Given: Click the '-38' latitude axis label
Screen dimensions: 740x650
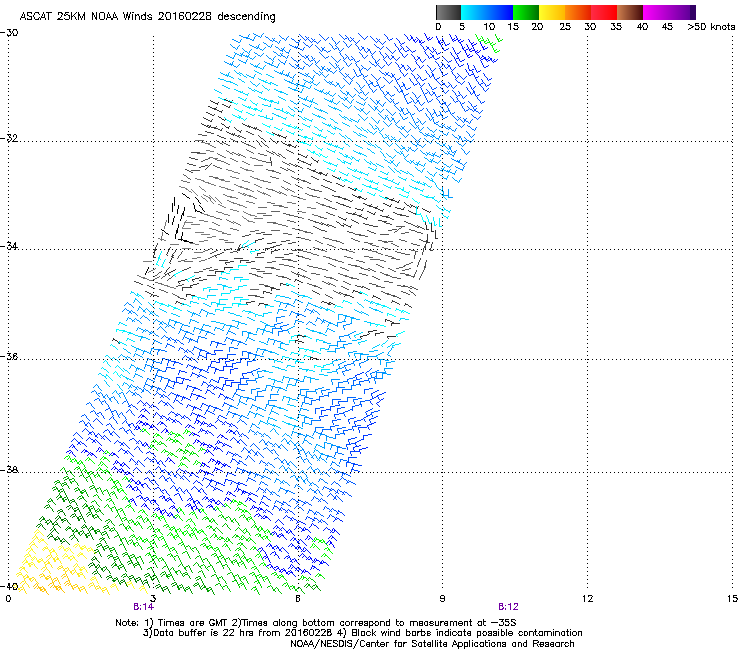Looking at the screenshot, I should (9, 470).
